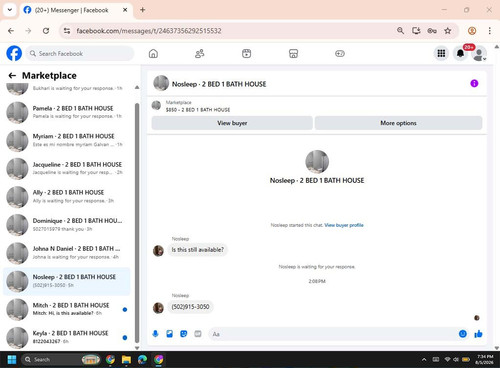
Task: Select the Messenger | Facebook tab
Action: point(76,10)
